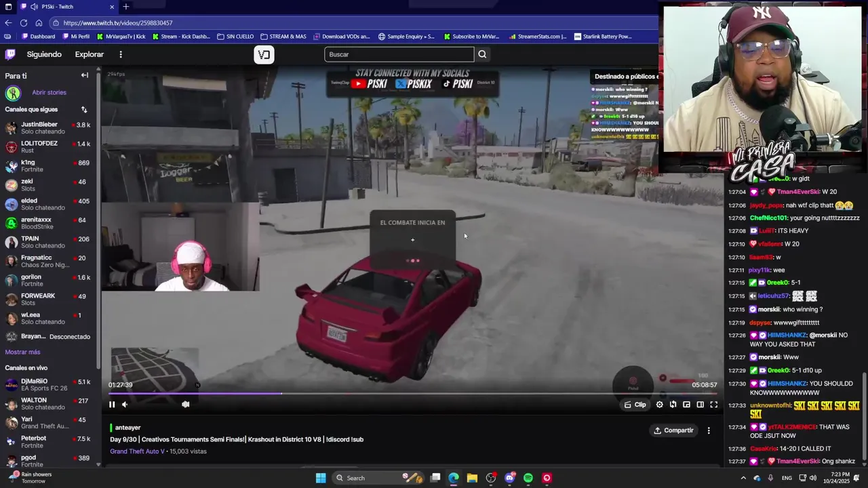The height and width of the screenshot is (488, 868).
Task: Click the browser address bar URL
Action: click(x=118, y=23)
